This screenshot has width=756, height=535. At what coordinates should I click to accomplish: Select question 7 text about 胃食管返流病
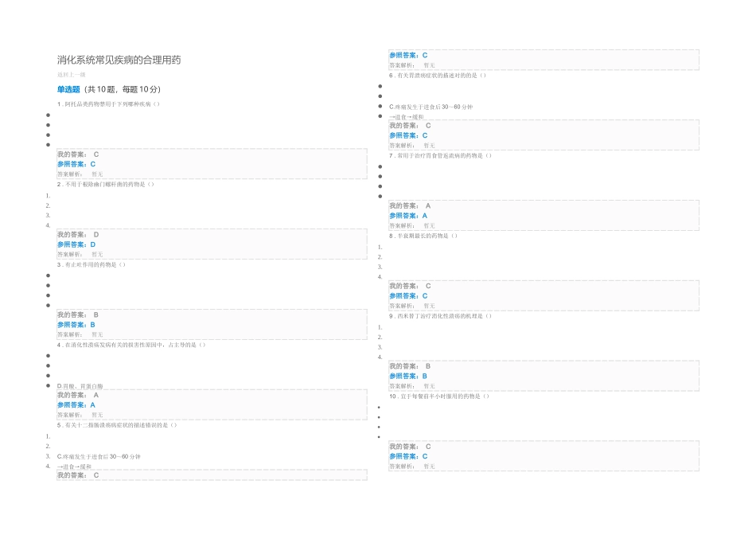click(441, 155)
